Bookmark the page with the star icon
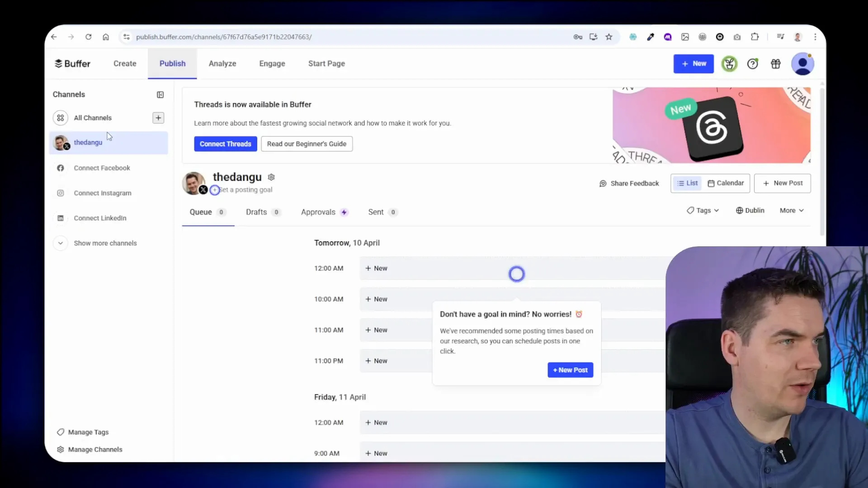Screen dimensions: 868x488 609,37
